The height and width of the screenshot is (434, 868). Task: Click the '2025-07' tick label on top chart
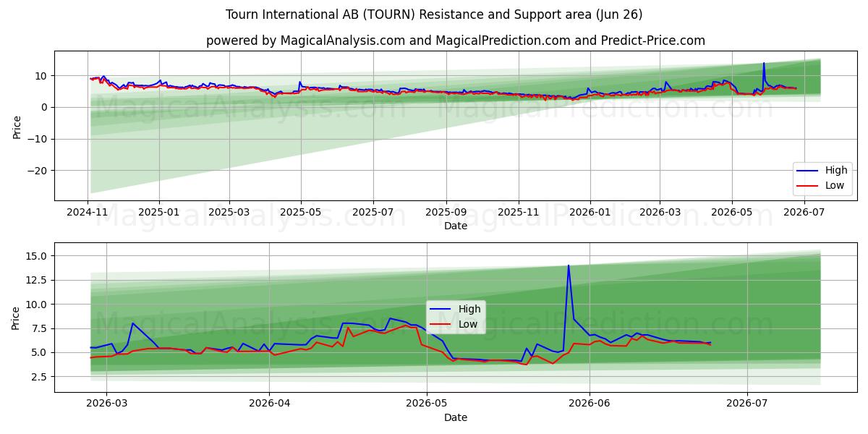click(373, 212)
